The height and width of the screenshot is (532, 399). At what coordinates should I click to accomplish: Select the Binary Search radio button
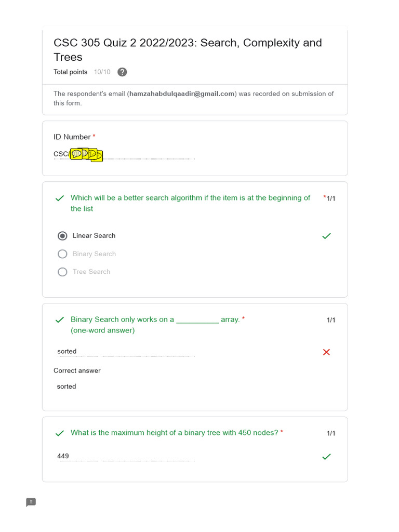point(63,254)
